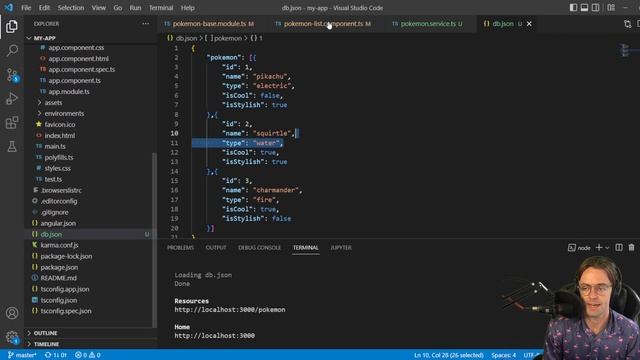Open the Help menu
Screen dimensions: 640x360
click(187, 8)
